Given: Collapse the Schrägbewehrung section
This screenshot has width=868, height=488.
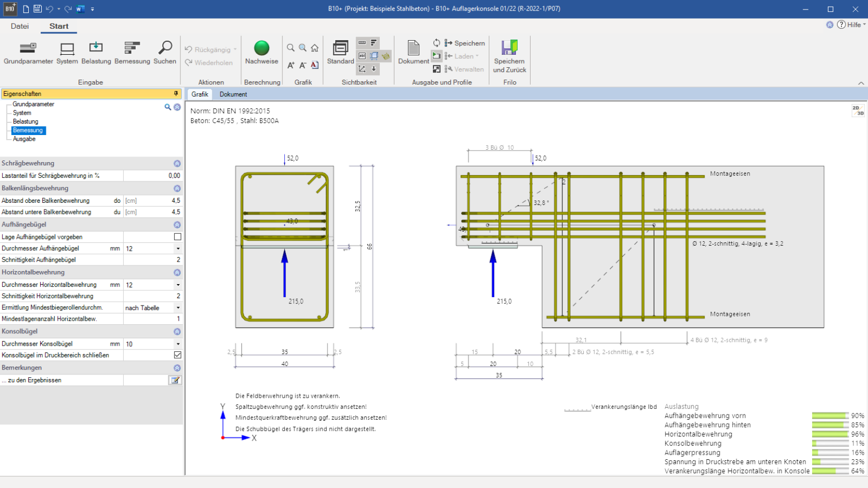Looking at the screenshot, I should point(177,163).
